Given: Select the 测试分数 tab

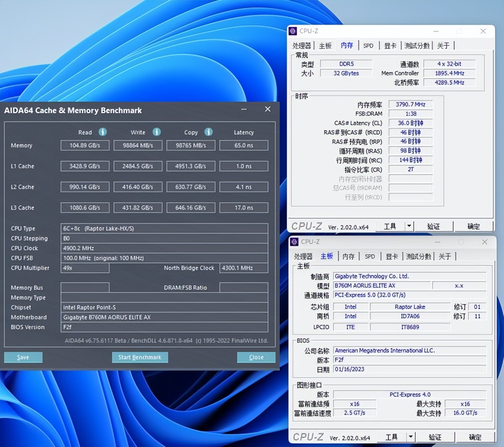Looking at the screenshot, I should pos(417,45).
